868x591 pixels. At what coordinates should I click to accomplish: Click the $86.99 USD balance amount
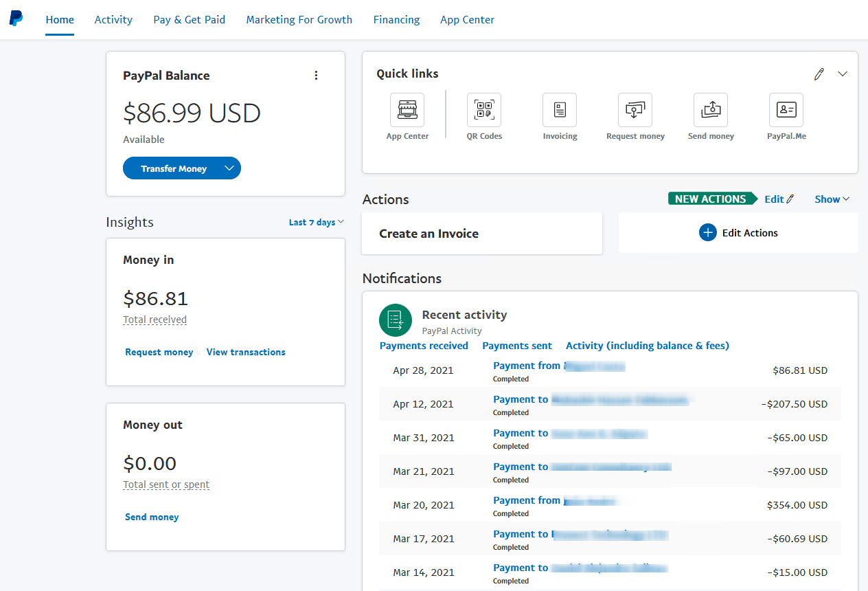pyautogui.click(x=192, y=113)
